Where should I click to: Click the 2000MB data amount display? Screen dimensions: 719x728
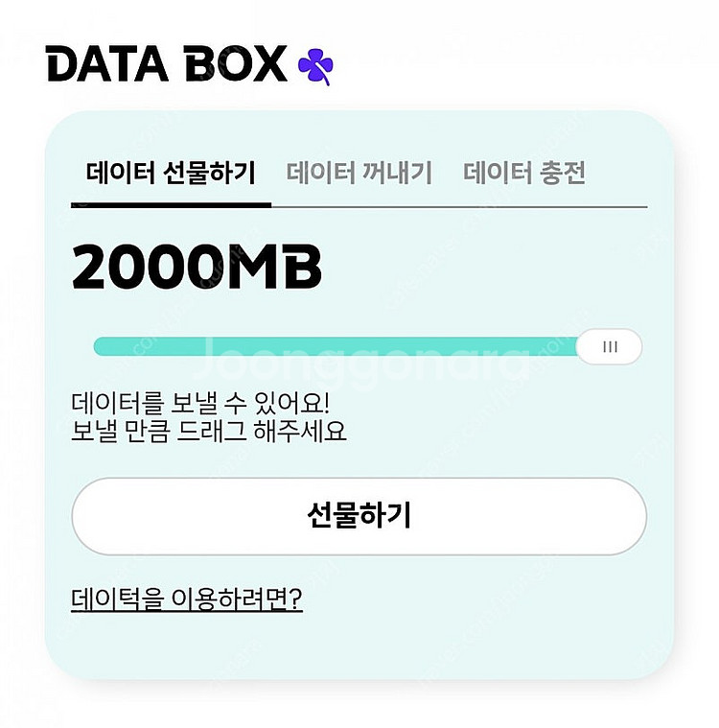tap(197, 268)
